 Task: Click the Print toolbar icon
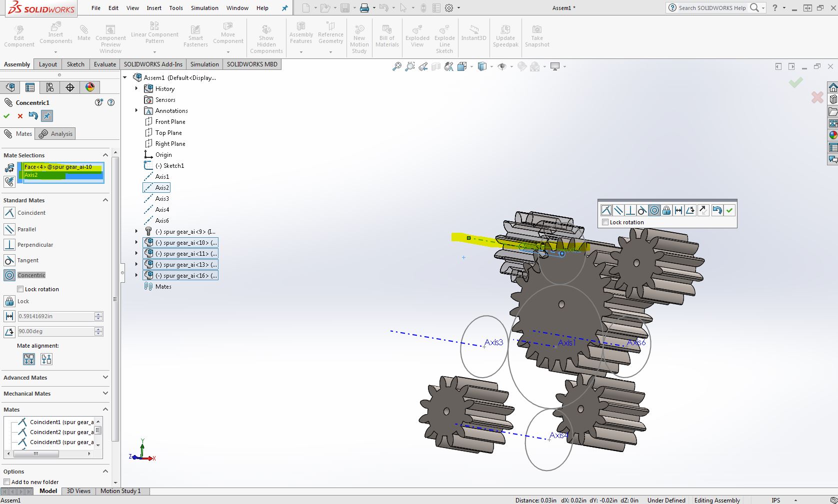[364, 8]
